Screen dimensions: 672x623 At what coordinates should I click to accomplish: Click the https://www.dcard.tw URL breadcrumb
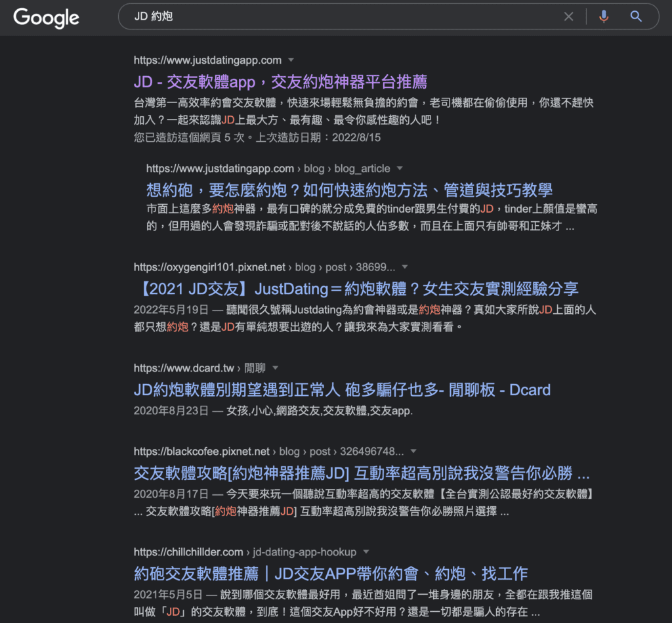(x=184, y=368)
